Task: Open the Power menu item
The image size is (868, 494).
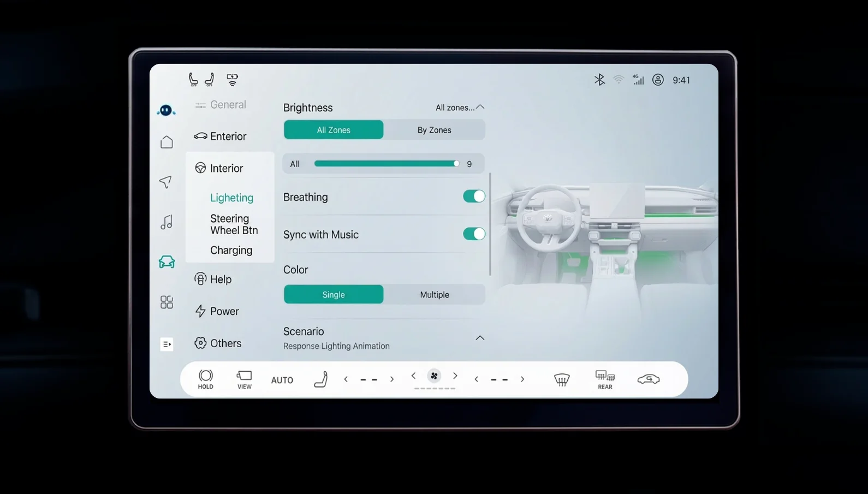Action: pyautogui.click(x=217, y=311)
